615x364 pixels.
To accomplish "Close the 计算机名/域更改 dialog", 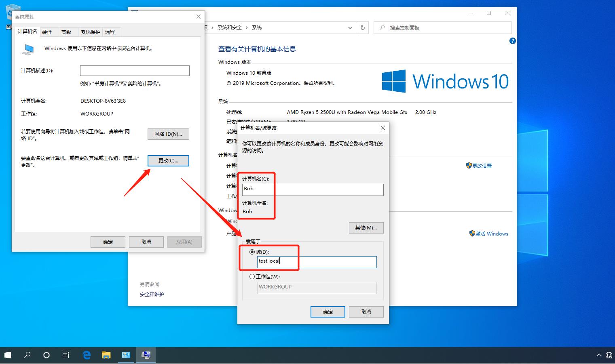I will click(383, 128).
